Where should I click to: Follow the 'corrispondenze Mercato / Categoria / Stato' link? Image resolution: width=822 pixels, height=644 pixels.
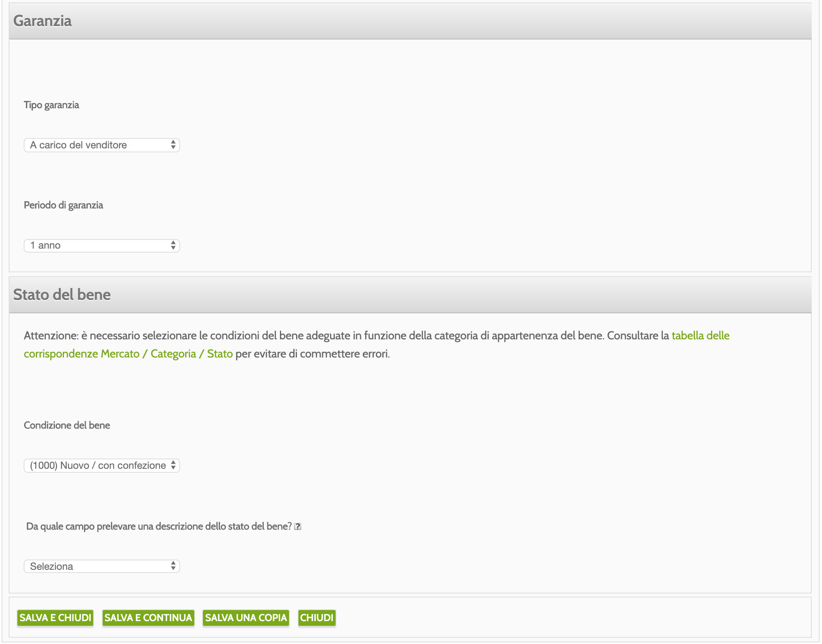click(128, 354)
